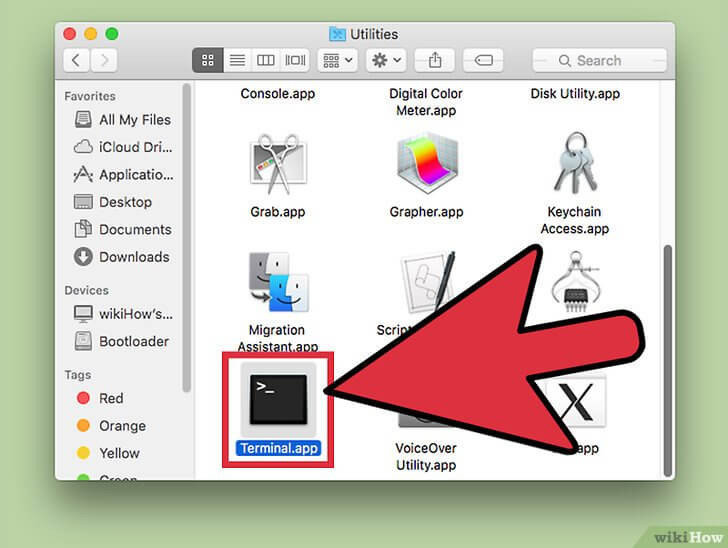Screen dimensions: 728x548
Task: Switch to icon view mode
Action: (x=208, y=60)
